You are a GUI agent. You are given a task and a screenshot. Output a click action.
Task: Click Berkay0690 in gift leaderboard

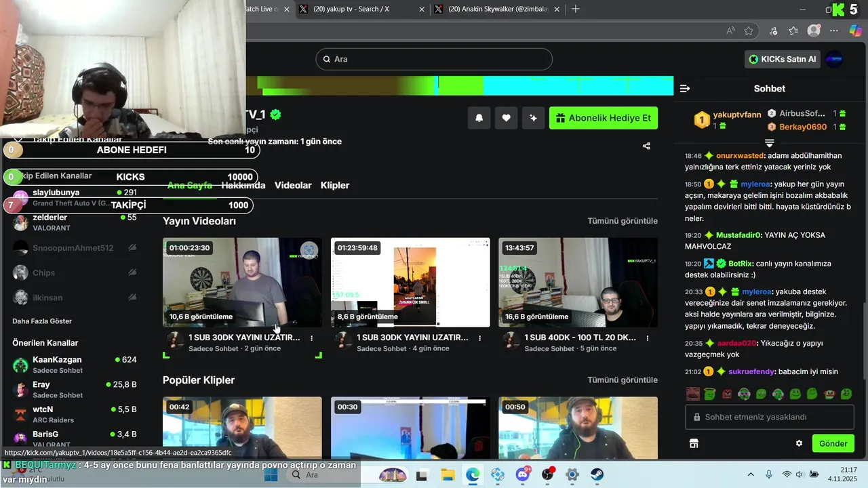tap(803, 127)
